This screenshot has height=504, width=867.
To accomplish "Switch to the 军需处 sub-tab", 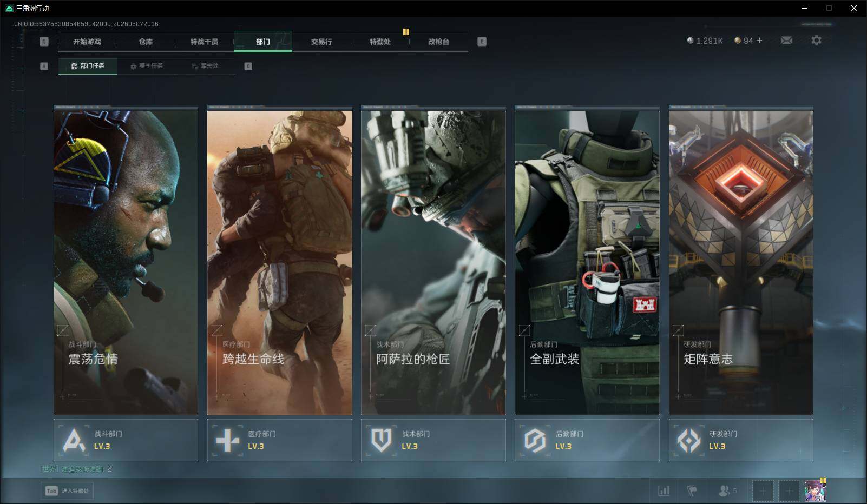I will point(205,66).
